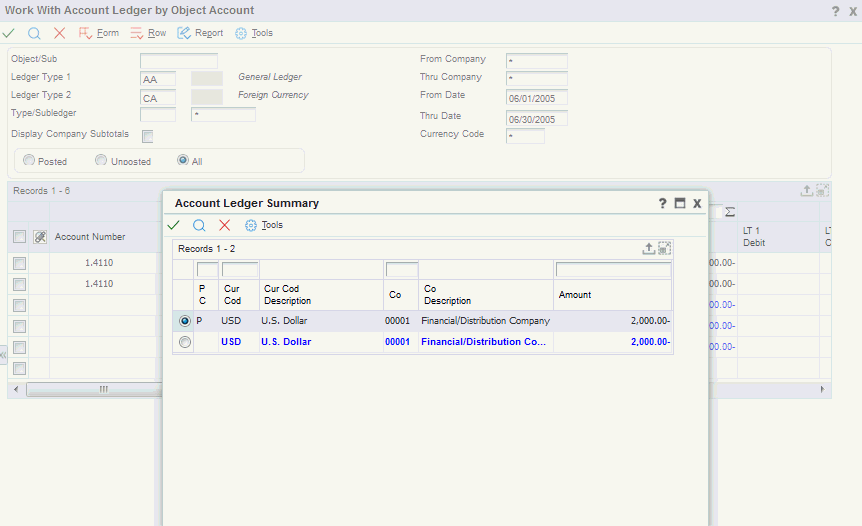Open the Row menu

148,33
